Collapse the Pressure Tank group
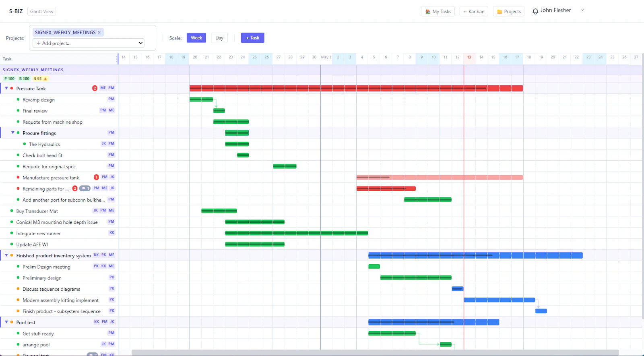 tap(6, 88)
